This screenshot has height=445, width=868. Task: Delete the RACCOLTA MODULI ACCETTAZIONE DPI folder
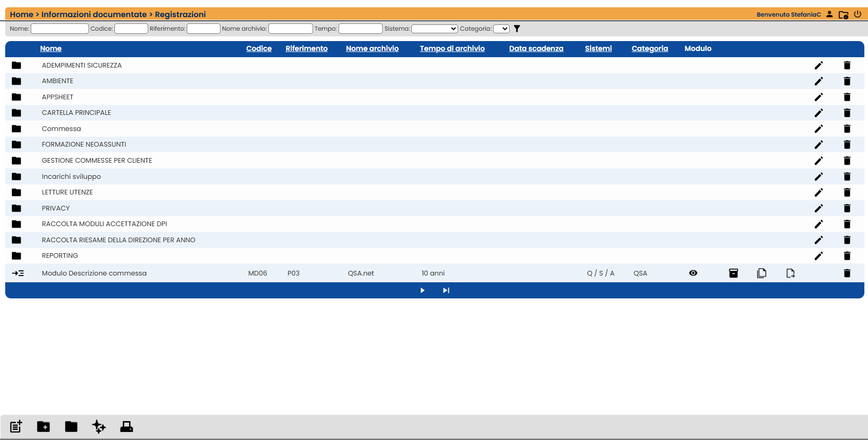click(847, 224)
